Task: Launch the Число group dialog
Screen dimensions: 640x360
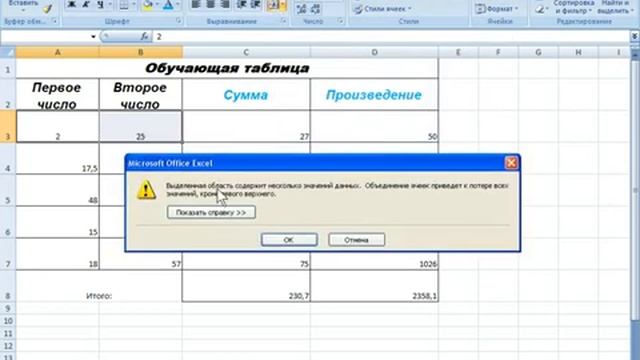Action: (340, 21)
